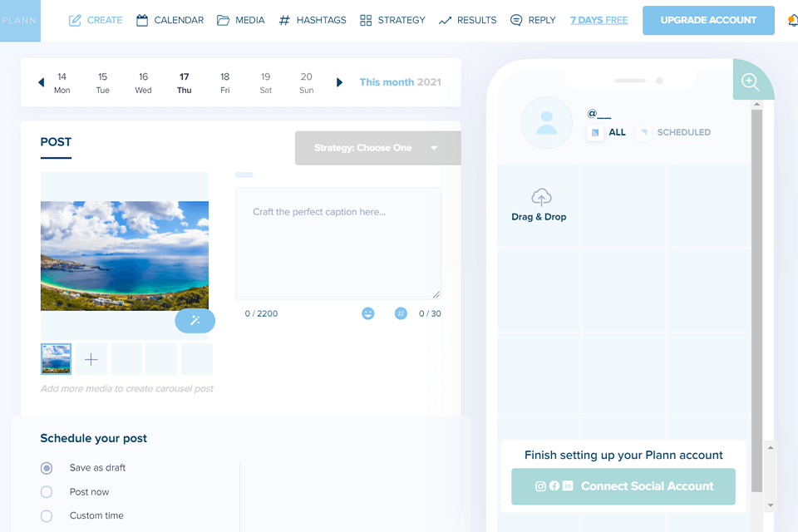Click the Plann logo
This screenshot has height=532, width=798.
[x=20, y=20]
